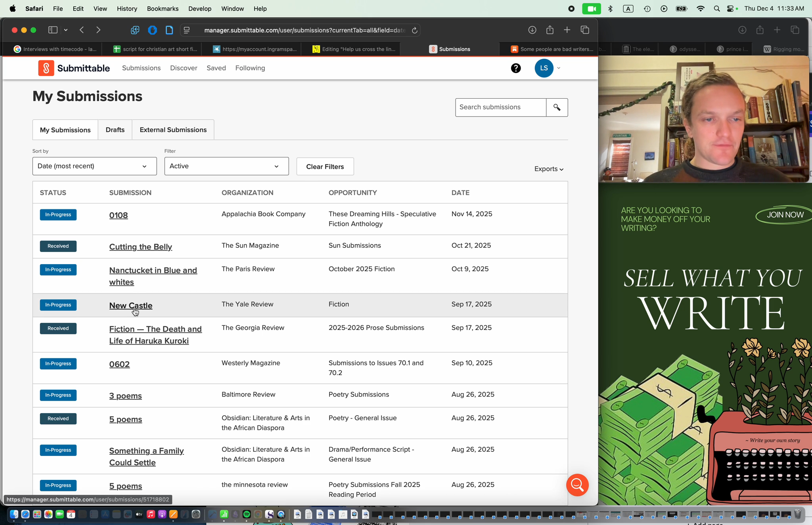Open the Sort by Date (most recent) dropdown

pyautogui.click(x=94, y=166)
